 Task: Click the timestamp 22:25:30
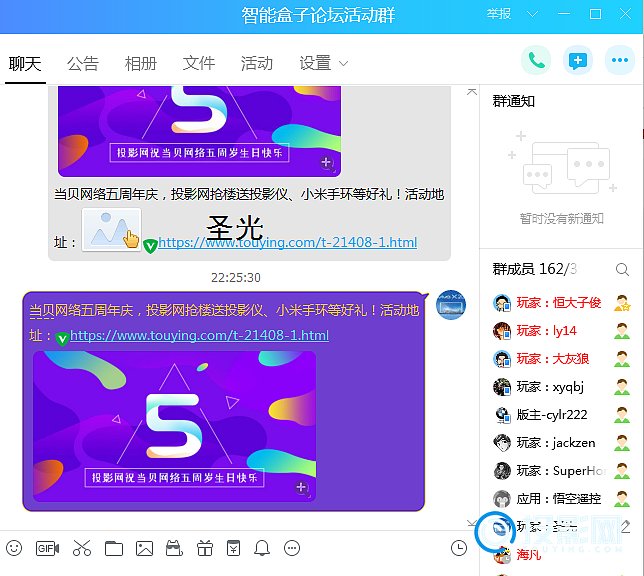pos(236,278)
